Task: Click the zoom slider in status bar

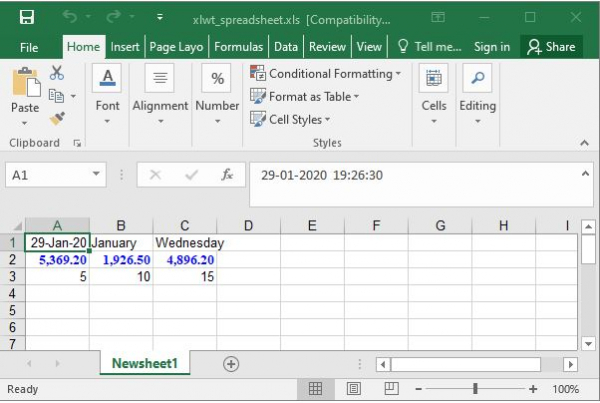Action: [475, 389]
